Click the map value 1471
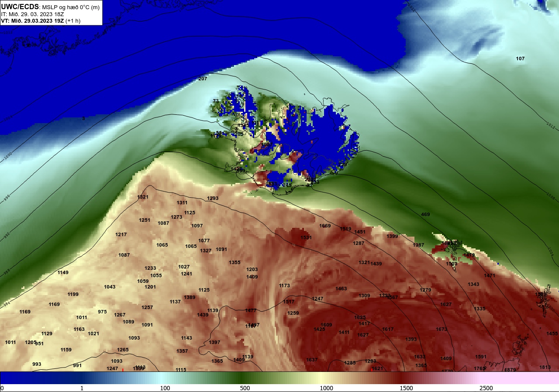The height and width of the screenshot is (392, 559). click(490, 275)
